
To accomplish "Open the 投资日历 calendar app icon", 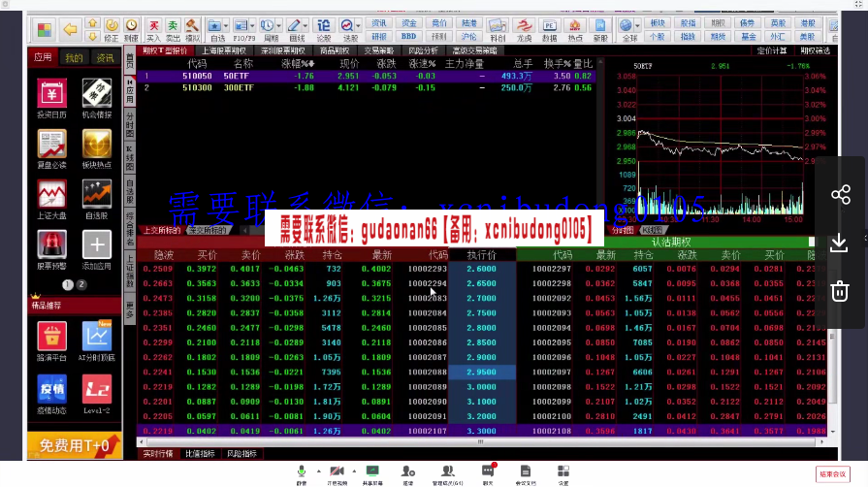I will tap(51, 94).
